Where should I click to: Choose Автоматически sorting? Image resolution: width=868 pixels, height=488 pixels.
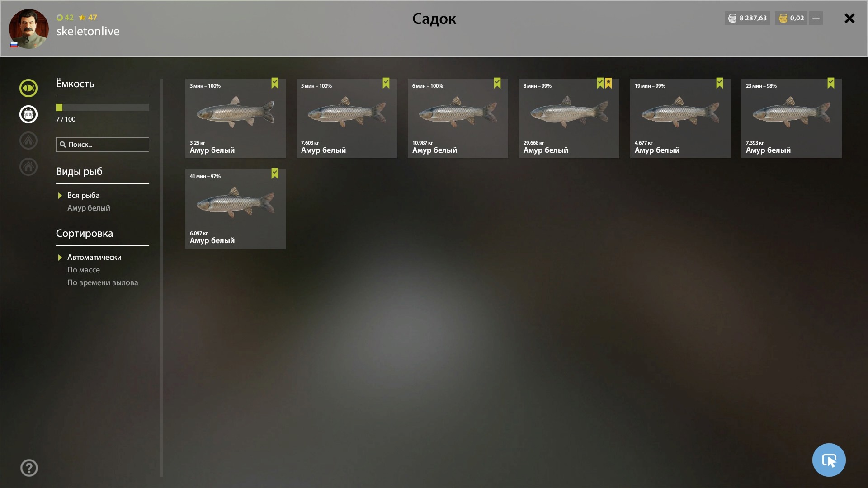[94, 257]
